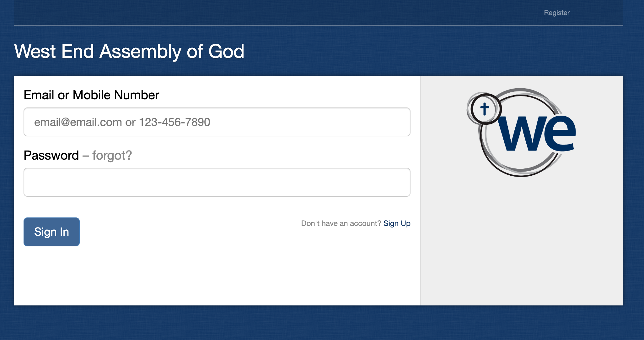Image resolution: width=644 pixels, height=340 pixels.
Task: Focus the email or mobile number field
Action: [217, 122]
